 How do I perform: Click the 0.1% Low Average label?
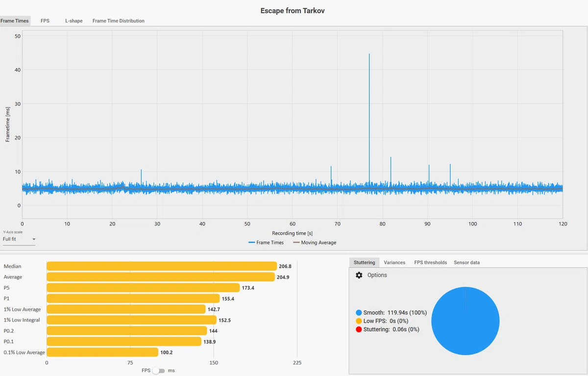pyautogui.click(x=24, y=352)
